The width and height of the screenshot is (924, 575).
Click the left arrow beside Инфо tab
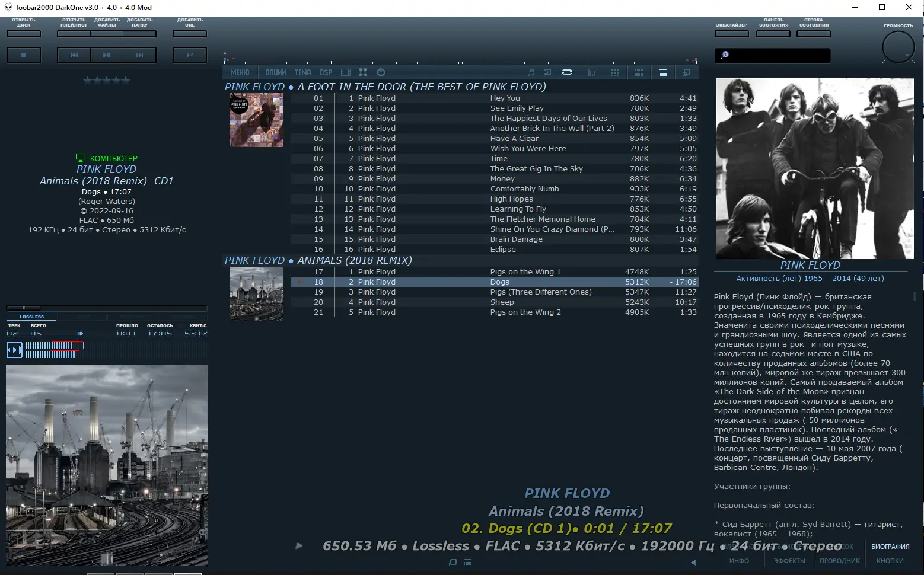pos(693,562)
